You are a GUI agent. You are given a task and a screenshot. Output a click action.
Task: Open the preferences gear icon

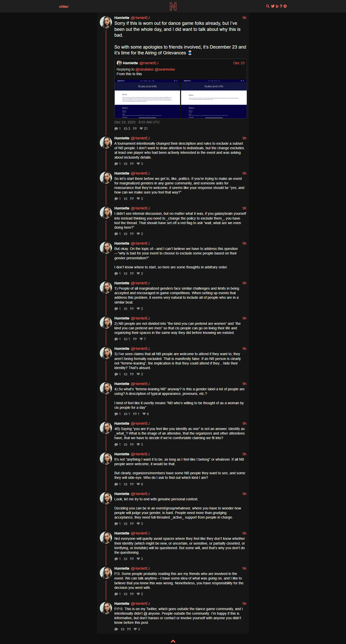[x=285, y=6]
